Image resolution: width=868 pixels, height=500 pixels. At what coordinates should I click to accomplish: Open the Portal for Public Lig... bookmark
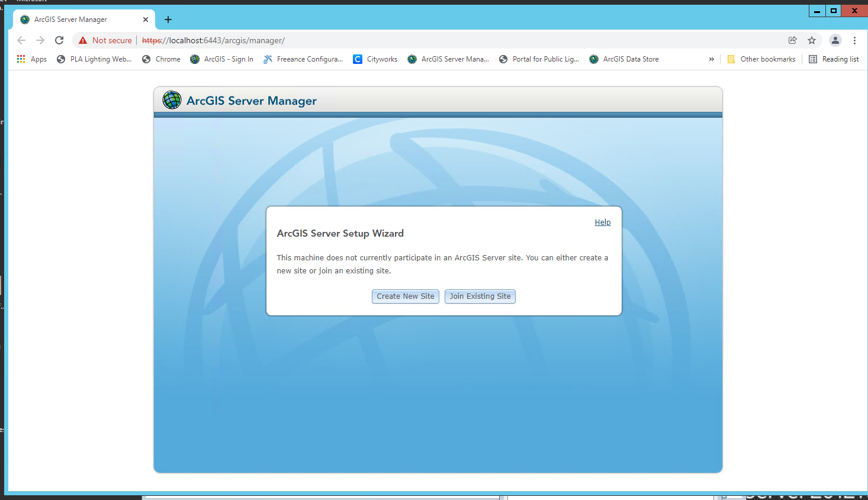tap(539, 59)
